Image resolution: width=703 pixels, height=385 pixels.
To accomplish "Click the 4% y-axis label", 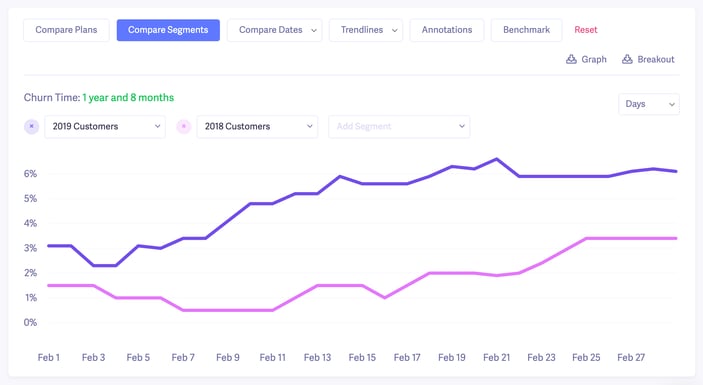I will click(x=30, y=223).
